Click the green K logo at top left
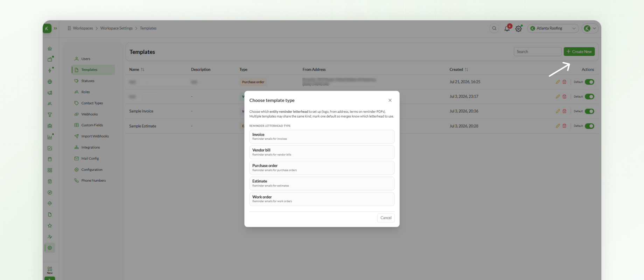Image resolution: width=644 pixels, height=280 pixels. 47,28
